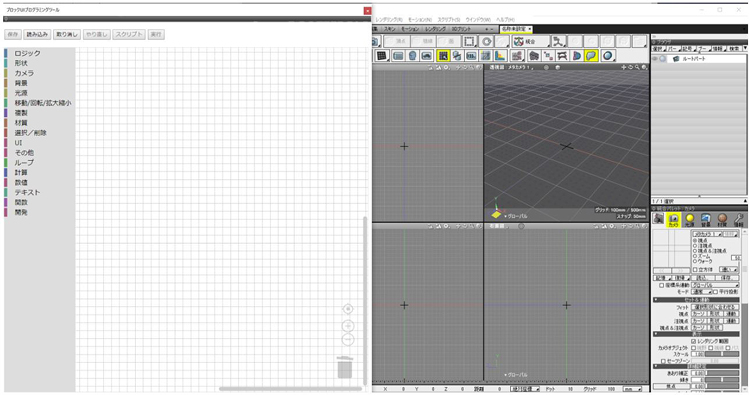This screenshot has height=395, width=750.
Task: Enable the 平行投影 checkbox
Action: point(716,291)
